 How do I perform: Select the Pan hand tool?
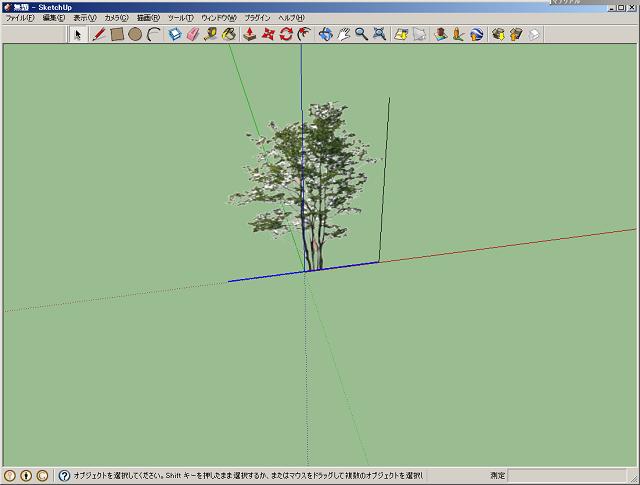click(343, 34)
